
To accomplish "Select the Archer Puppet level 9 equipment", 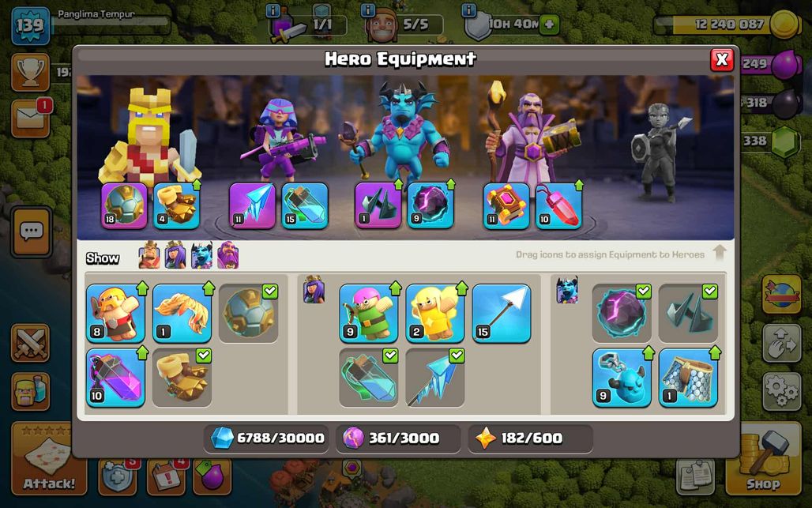I will click(368, 313).
